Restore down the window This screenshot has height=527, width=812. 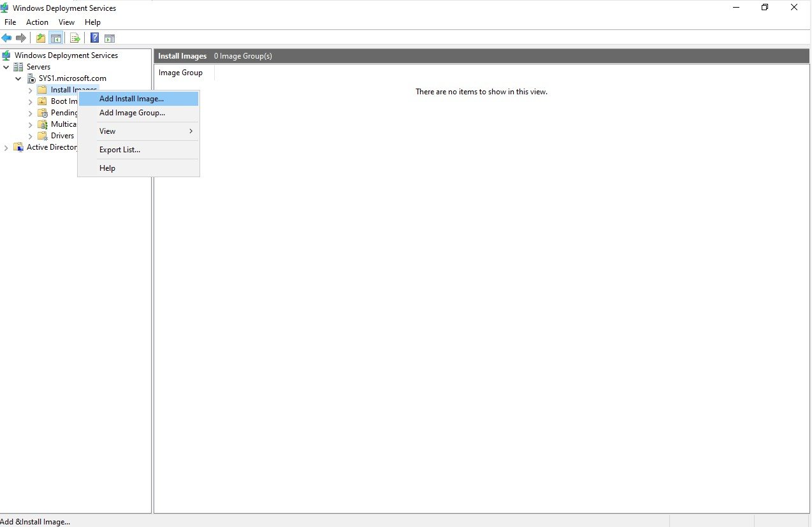point(765,8)
